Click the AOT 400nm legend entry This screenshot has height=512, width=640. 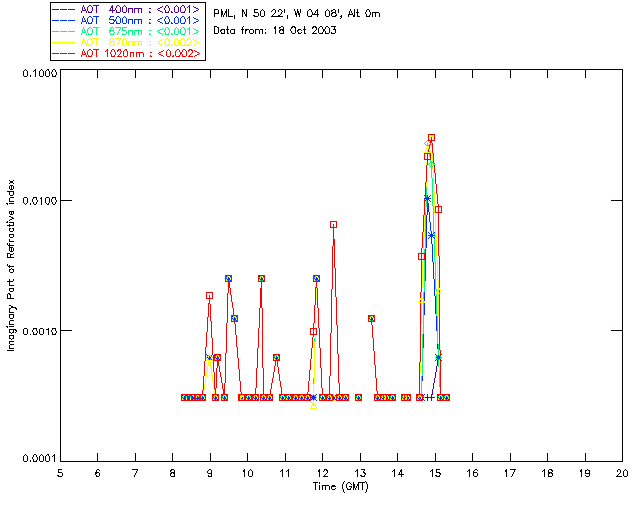point(127,9)
